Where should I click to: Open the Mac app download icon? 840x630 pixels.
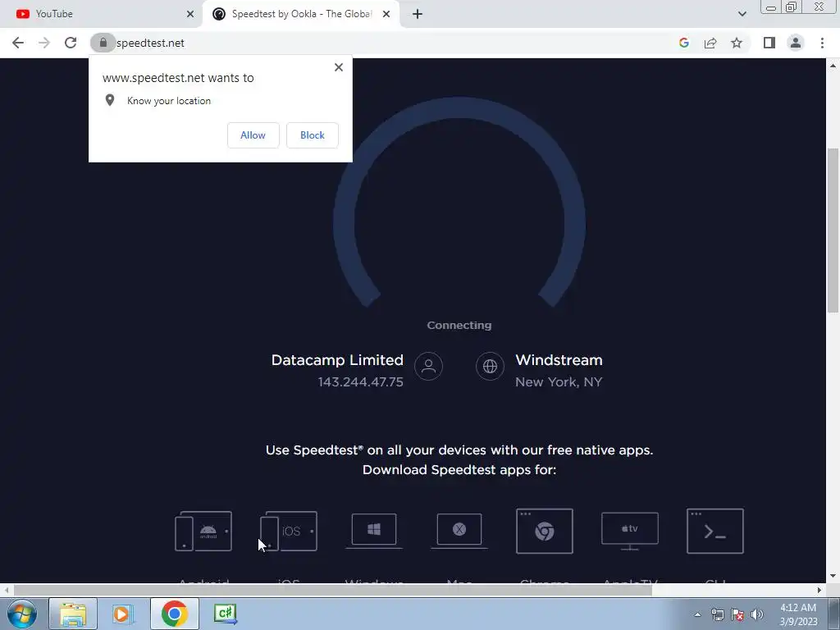(x=459, y=531)
